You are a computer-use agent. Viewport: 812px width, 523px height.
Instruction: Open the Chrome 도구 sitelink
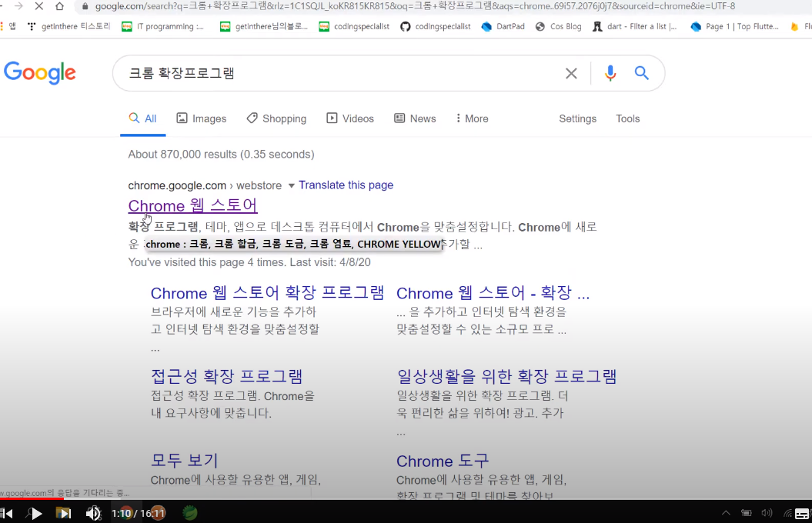443,461
